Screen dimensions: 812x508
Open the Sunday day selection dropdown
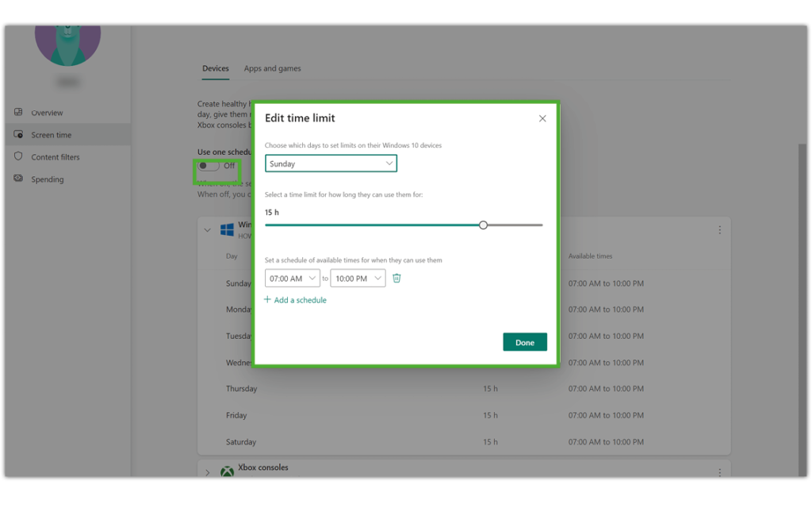pos(331,164)
